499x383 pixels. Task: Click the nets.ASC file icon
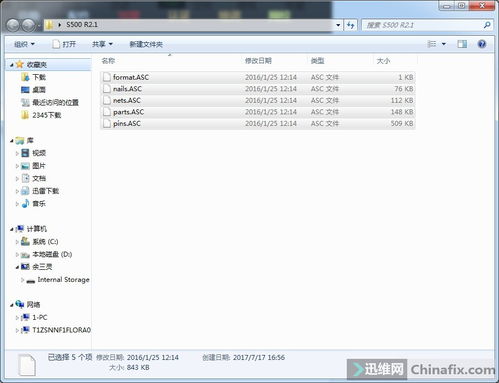pos(107,100)
